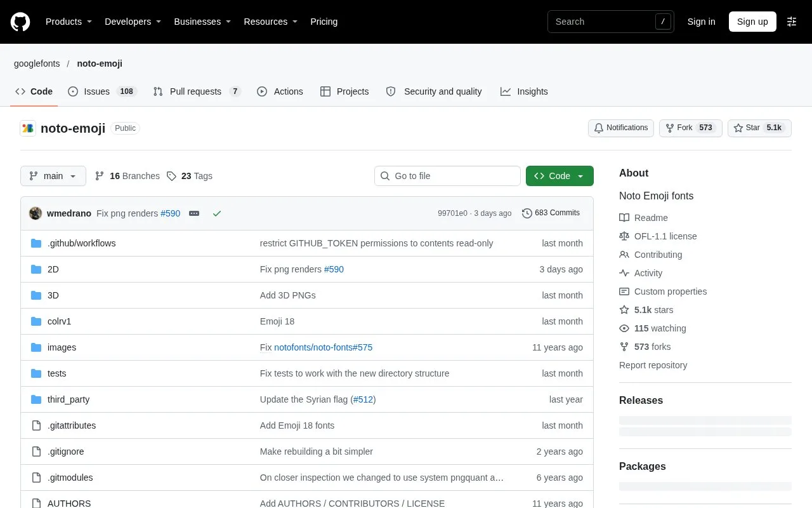Open the Products menu

(x=69, y=22)
